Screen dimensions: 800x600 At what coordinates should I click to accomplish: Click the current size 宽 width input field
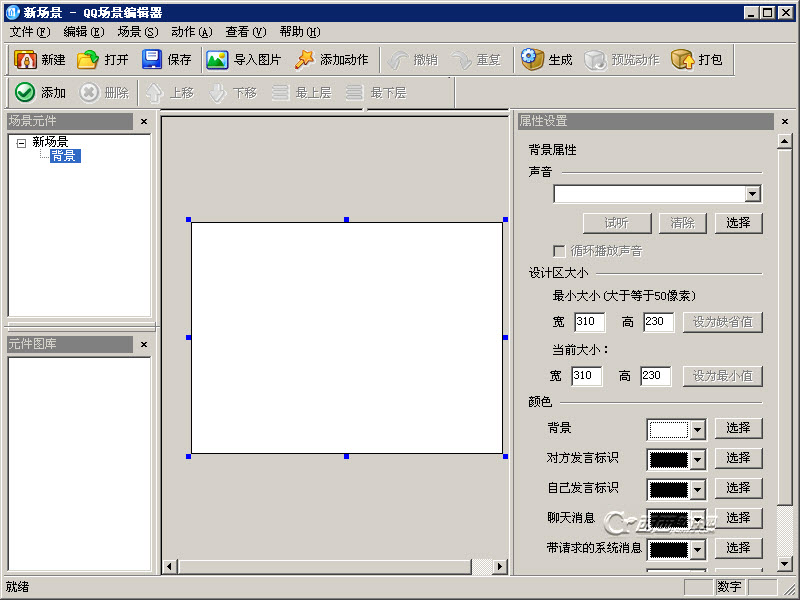coord(586,376)
